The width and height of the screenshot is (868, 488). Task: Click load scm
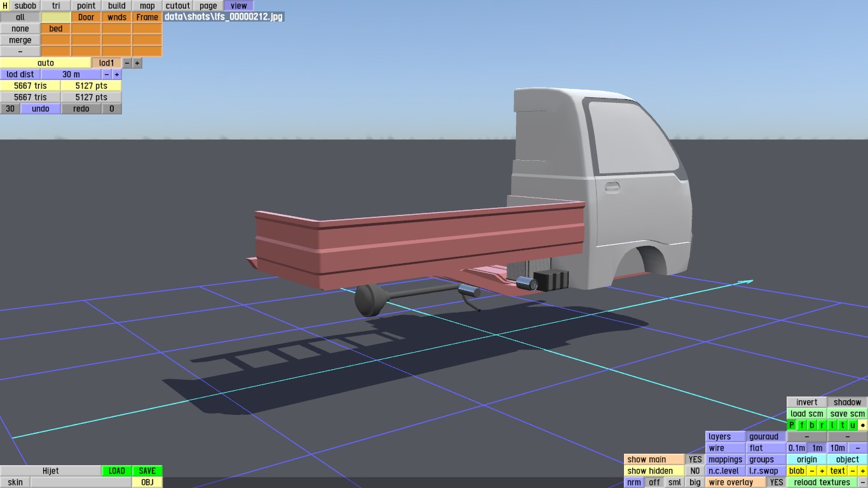point(807,414)
